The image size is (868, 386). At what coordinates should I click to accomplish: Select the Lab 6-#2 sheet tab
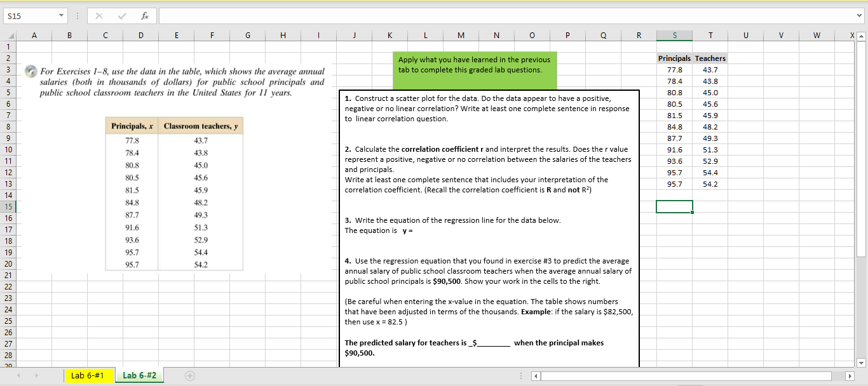click(140, 375)
